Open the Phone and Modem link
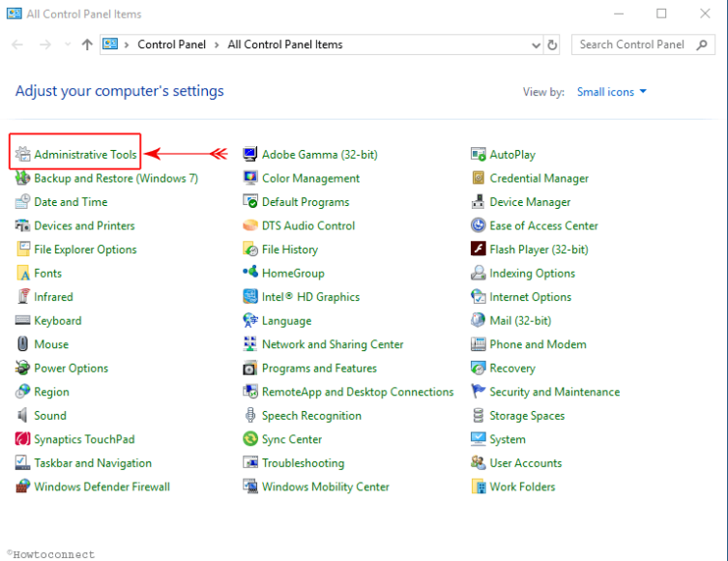Screen dimensions: 728x561 coord(538,344)
